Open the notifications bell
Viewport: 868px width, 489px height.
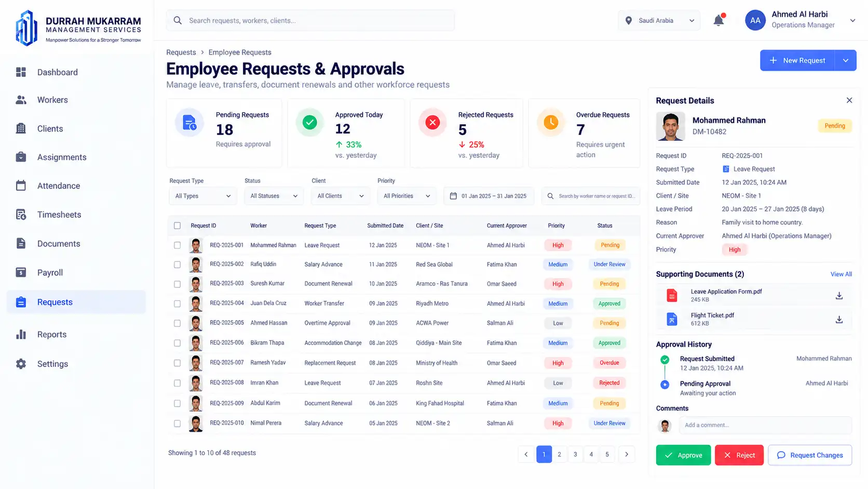[x=718, y=20]
